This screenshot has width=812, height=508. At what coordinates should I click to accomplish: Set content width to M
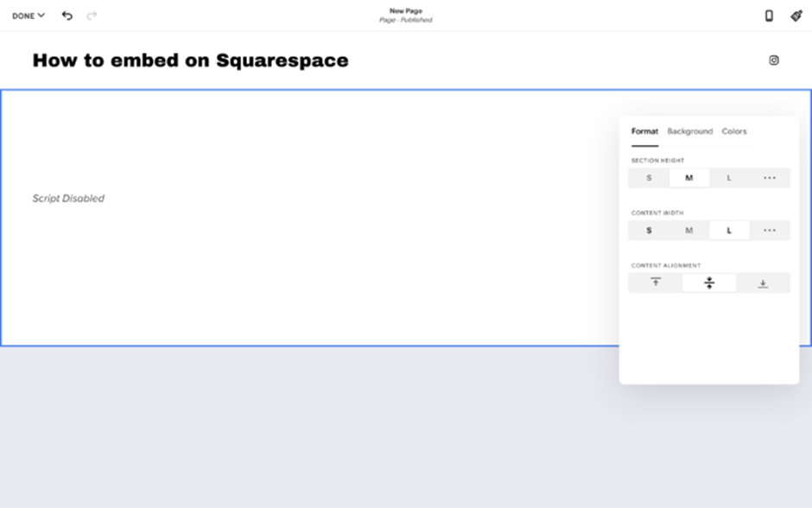click(x=688, y=231)
